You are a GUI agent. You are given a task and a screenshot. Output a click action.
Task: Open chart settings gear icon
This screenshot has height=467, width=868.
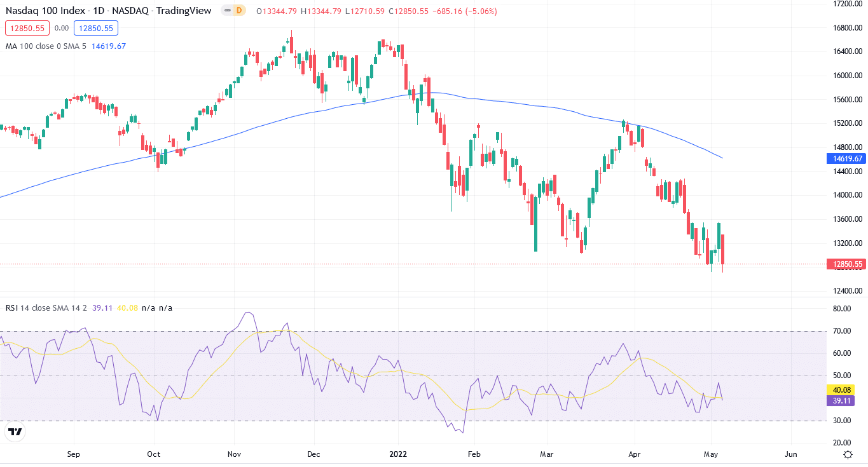848,454
